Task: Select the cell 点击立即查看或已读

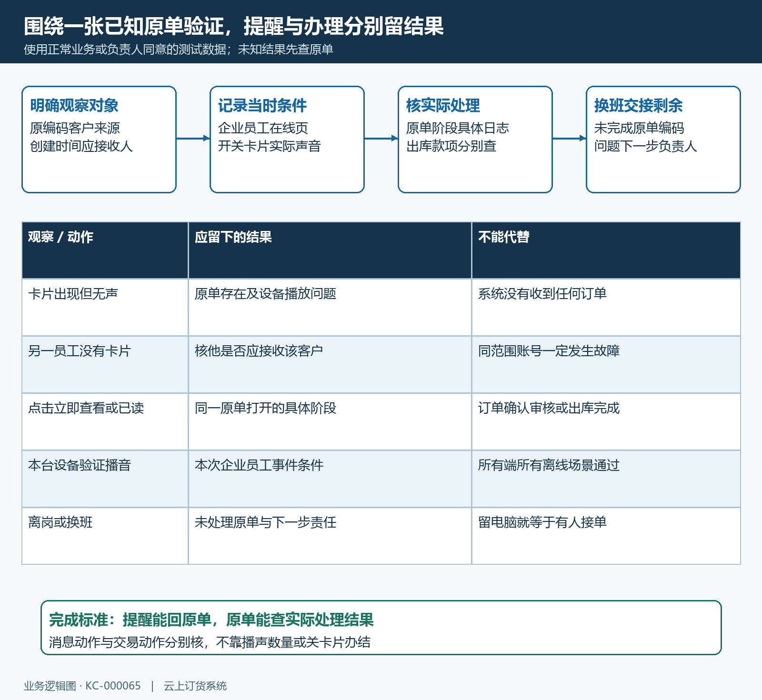Action: [105, 421]
